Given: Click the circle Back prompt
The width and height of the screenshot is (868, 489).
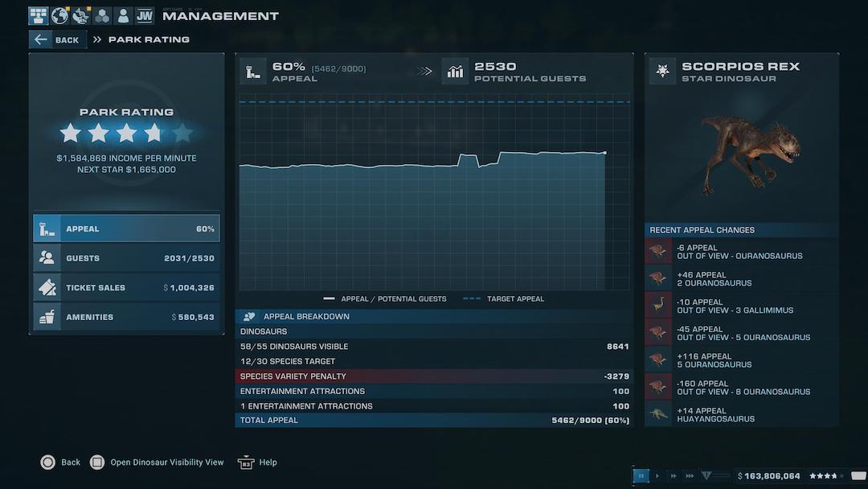Looking at the screenshot, I should tap(60, 462).
